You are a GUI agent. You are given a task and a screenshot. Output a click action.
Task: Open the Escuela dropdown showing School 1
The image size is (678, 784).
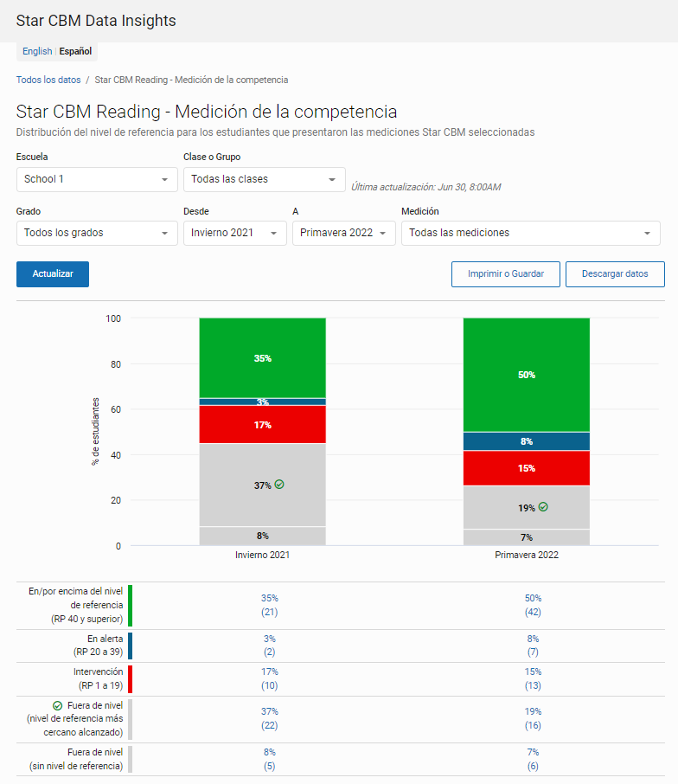pos(97,179)
